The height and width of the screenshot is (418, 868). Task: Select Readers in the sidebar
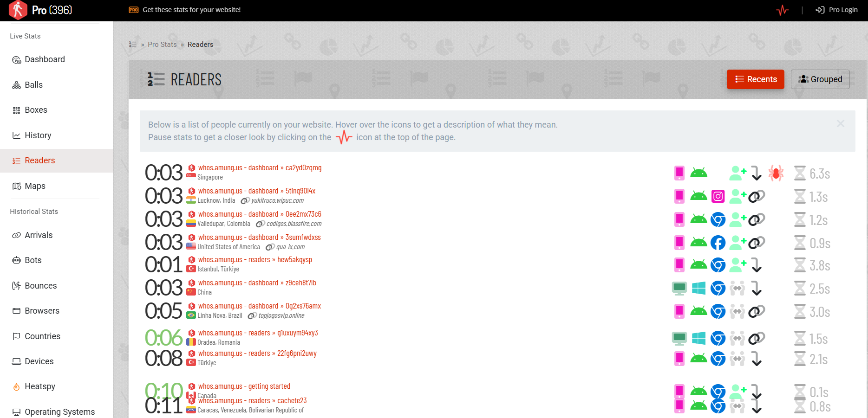click(x=57, y=161)
